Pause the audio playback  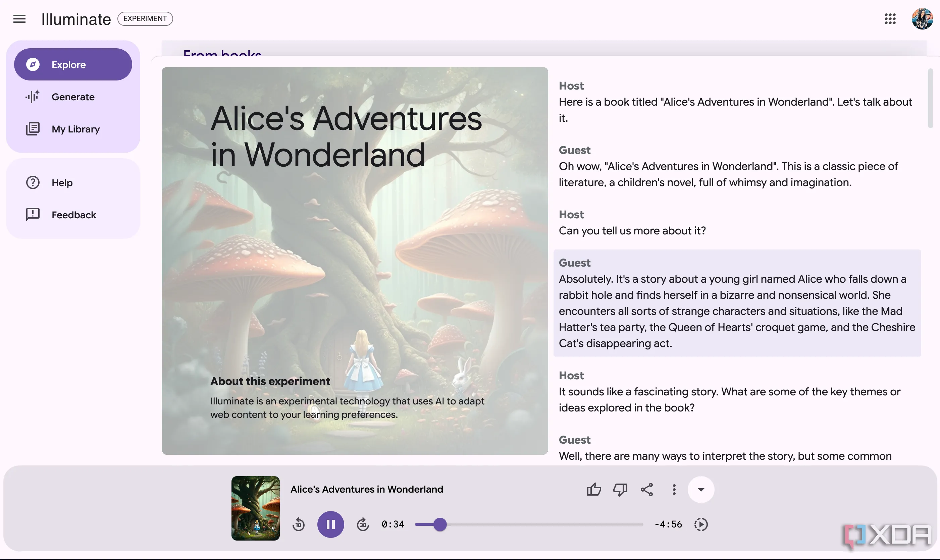point(330,524)
